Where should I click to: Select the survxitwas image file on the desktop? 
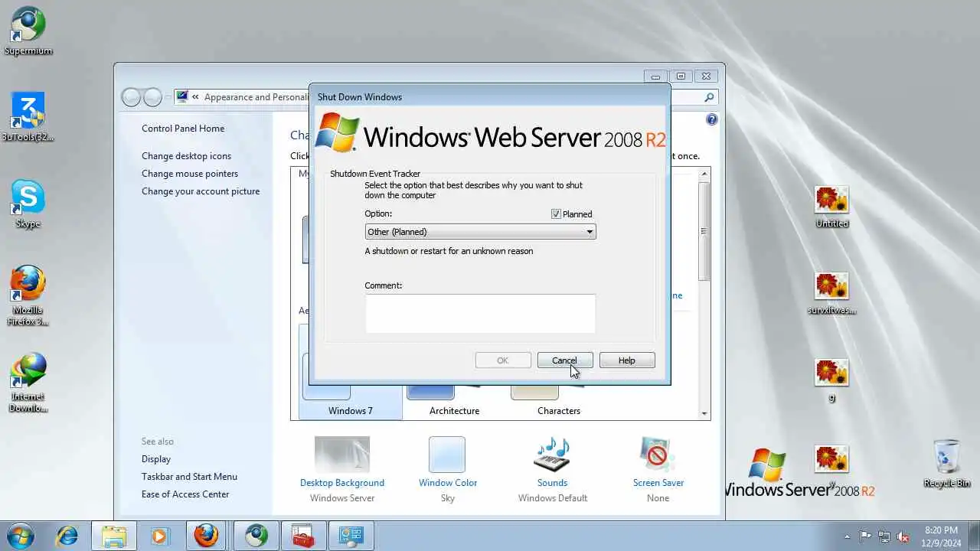(x=831, y=294)
